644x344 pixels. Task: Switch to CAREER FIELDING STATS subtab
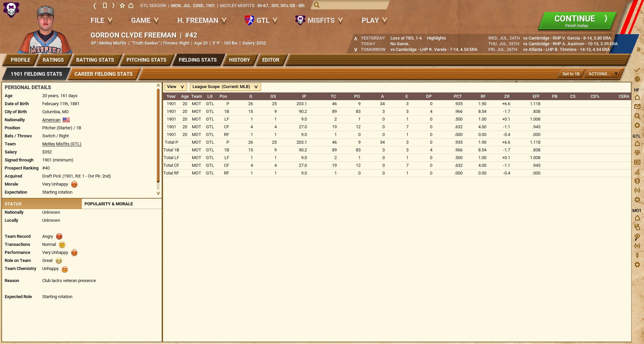103,74
